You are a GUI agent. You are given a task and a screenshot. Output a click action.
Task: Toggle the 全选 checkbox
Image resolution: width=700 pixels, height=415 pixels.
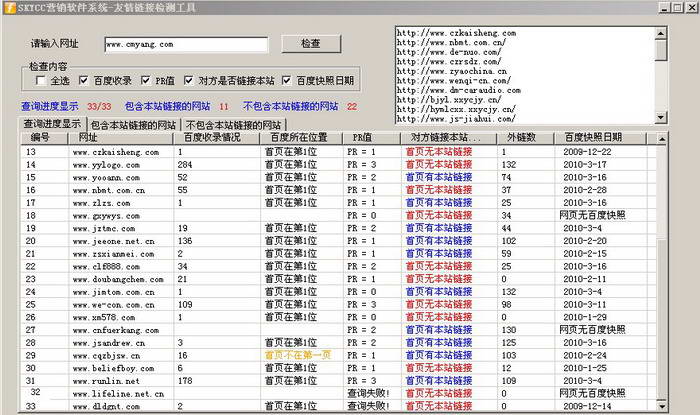tap(41, 81)
